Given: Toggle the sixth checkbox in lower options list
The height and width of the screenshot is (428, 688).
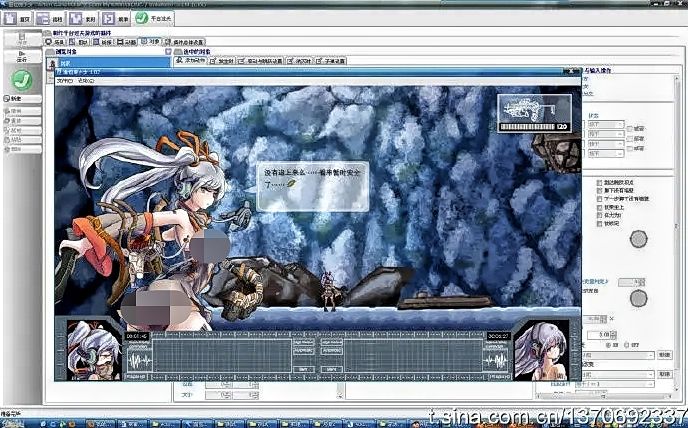Looking at the screenshot, I should coord(599,223).
